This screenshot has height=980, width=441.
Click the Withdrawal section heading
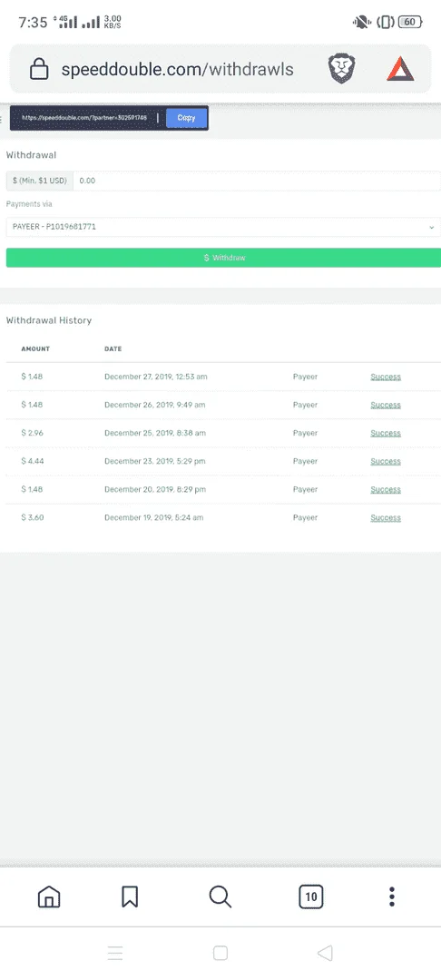coord(31,155)
